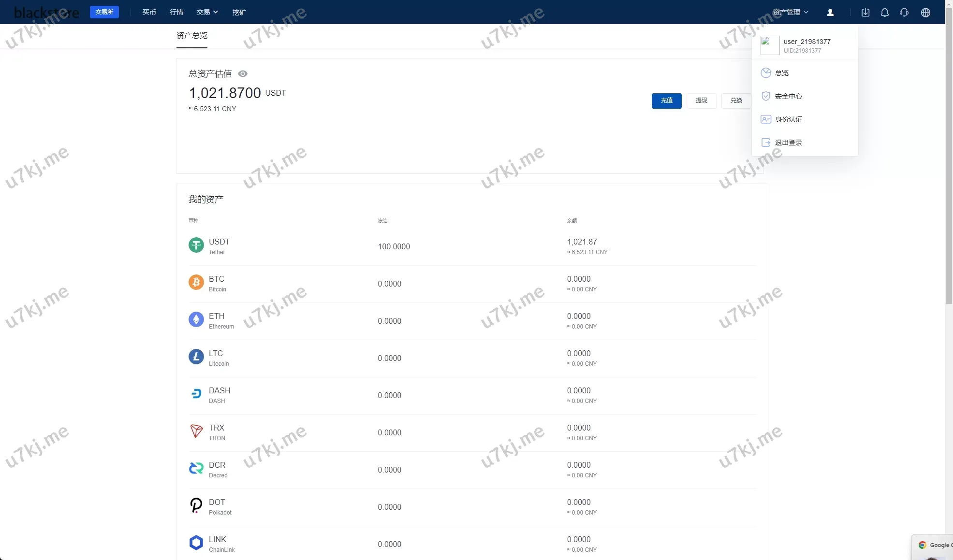This screenshot has width=953, height=560.
Task: Click the USDT Tether coin icon
Action: 196,245
